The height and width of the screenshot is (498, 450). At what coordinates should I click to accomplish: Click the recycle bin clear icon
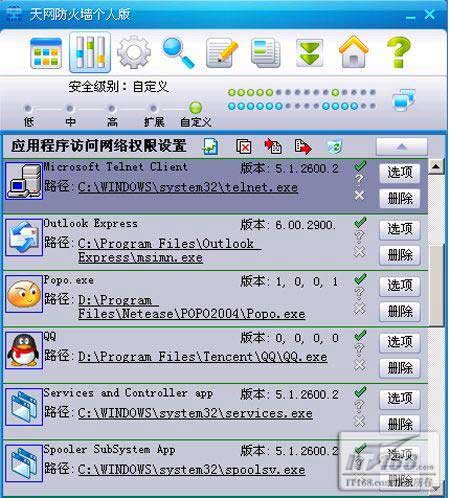335,147
